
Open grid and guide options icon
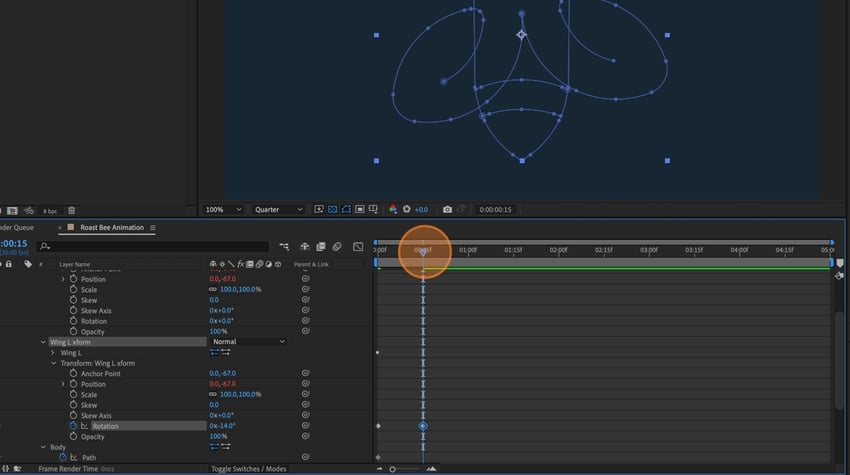point(373,209)
